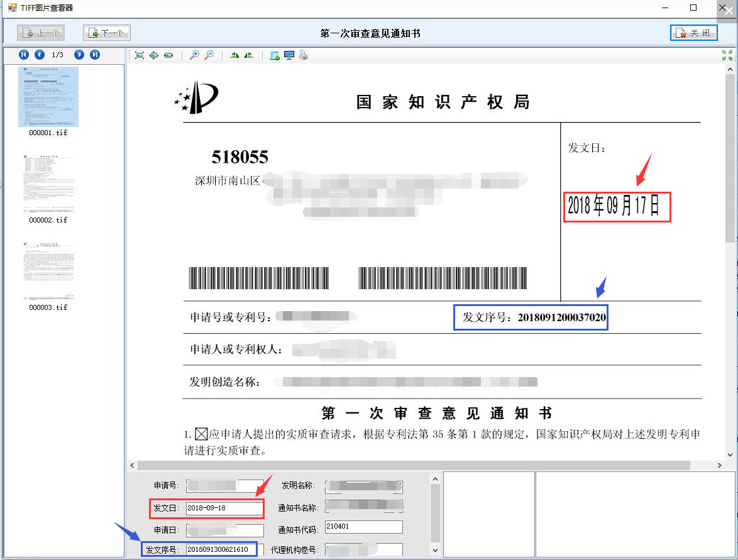Go to the previous page with the blue arrow
This screenshot has height=560, width=738.
pos(40,55)
